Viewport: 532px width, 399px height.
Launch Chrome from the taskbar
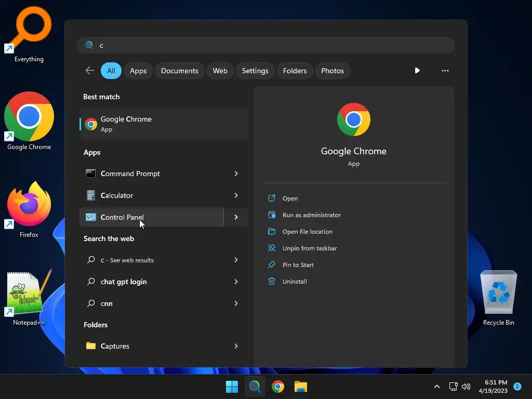(x=278, y=387)
